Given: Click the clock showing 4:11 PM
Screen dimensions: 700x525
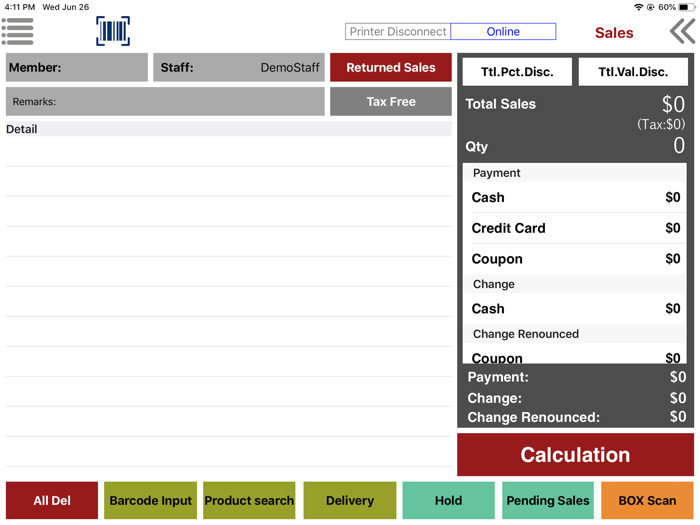Looking at the screenshot, I should pyautogui.click(x=20, y=7).
